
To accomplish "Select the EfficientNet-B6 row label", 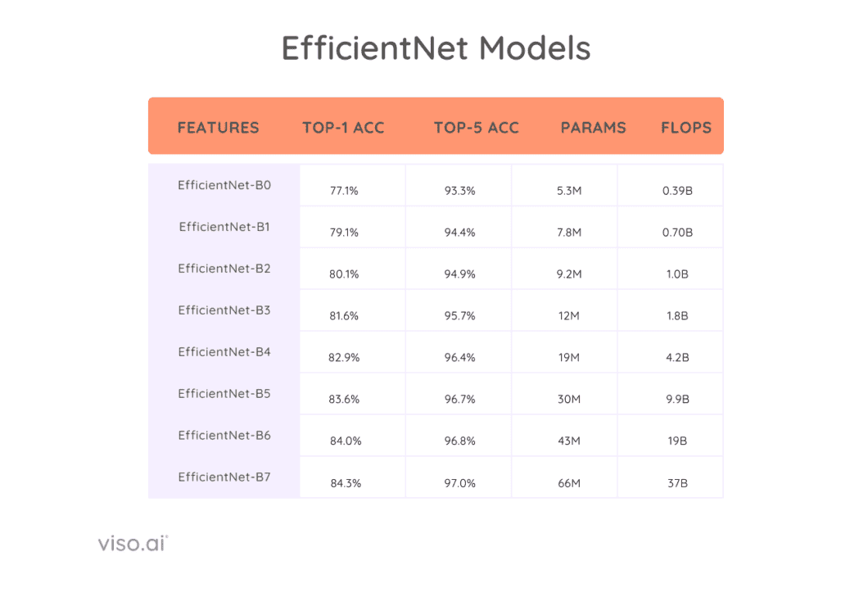I will point(224,436).
